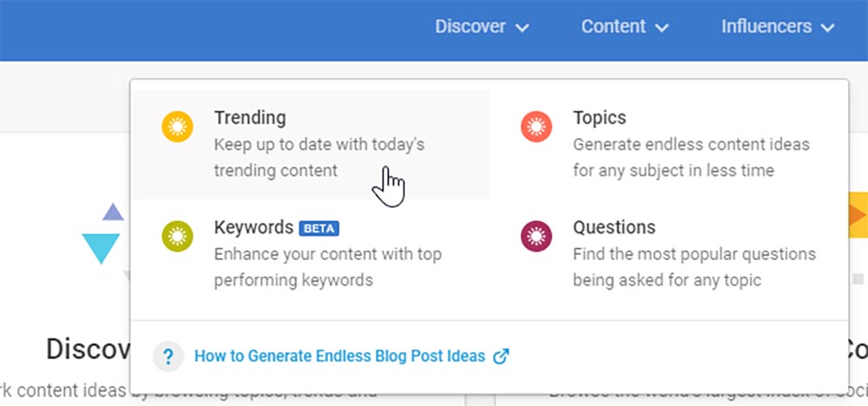Expand the Influencers dropdown chevron
This screenshot has height=406, width=868.
[826, 28]
